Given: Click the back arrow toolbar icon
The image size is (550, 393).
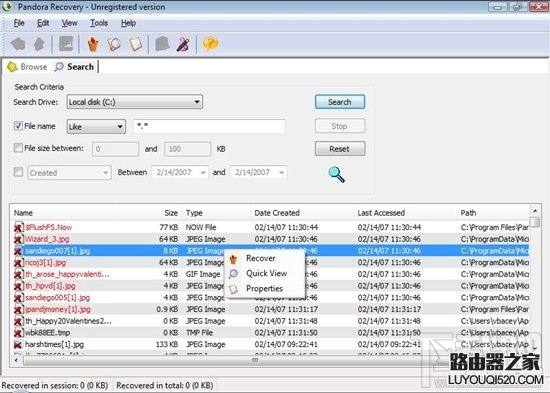Looking at the screenshot, I should tap(18, 44).
